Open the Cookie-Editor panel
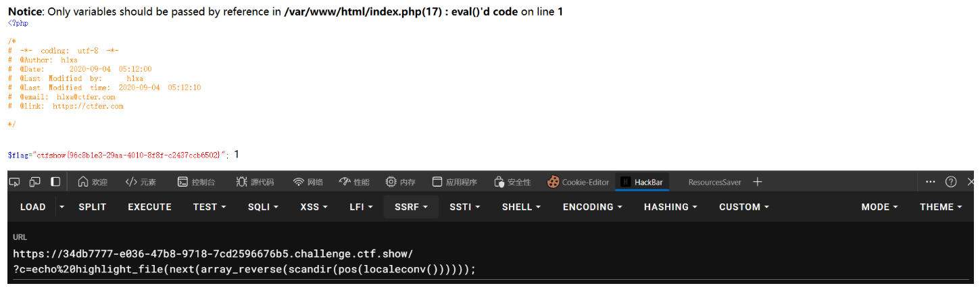This screenshot has width=980, height=290. click(x=579, y=182)
